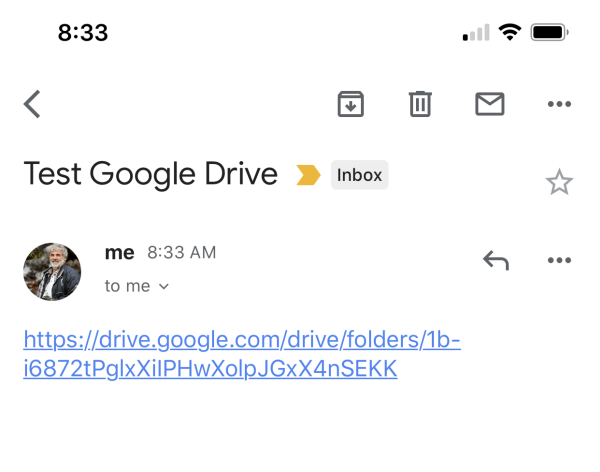
Task: Mark the email as unread
Action: tap(489, 104)
